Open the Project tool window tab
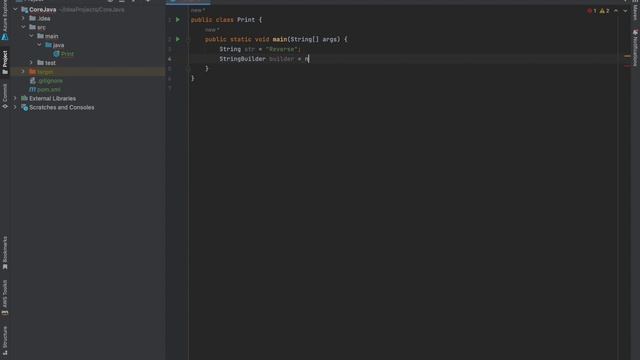The image size is (640, 360). tap(5, 62)
